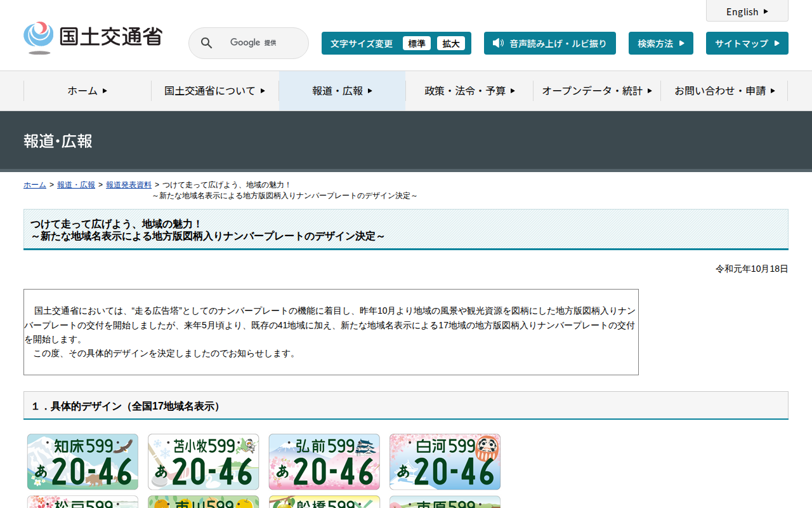
Task: Open お問い合わせ・申請 menu
Action: click(x=724, y=91)
